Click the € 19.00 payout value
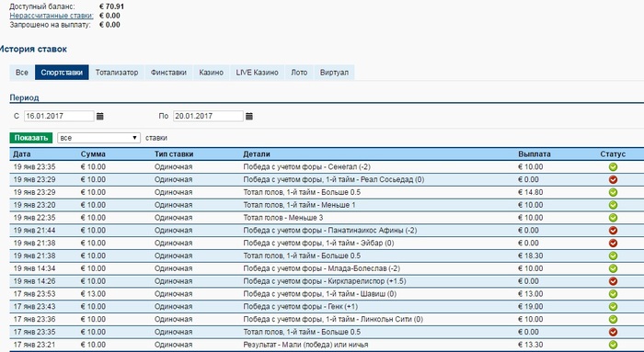This screenshot has width=644, height=352. pyautogui.click(x=530, y=307)
